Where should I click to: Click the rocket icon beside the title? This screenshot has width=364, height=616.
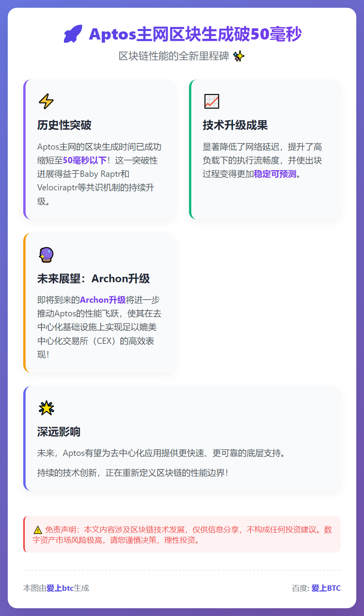click(x=73, y=34)
